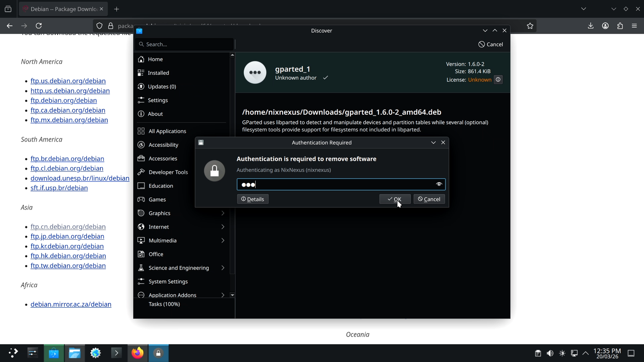Open Firefox extensions icon
Viewport: 644px width, 362px height.
coord(620,26)
